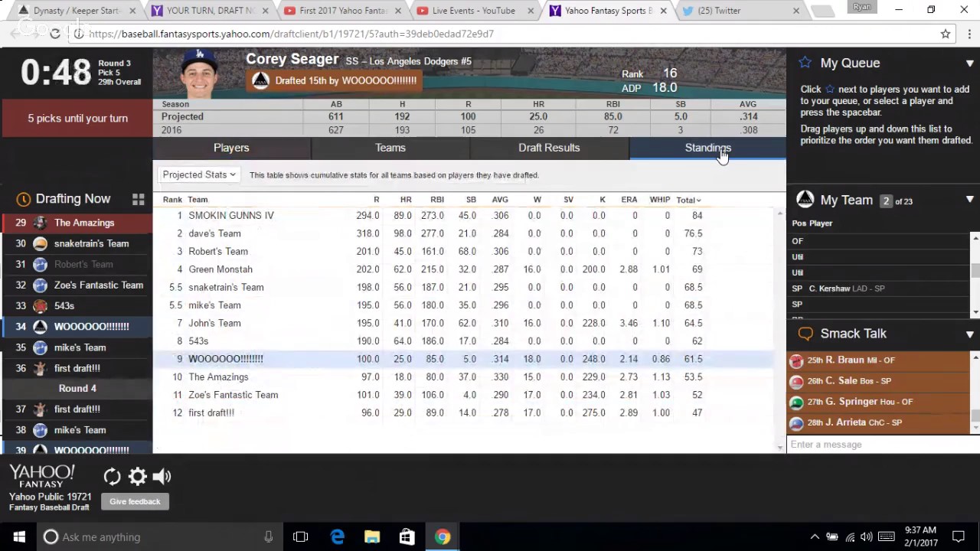Open File Explorer from taskbar

tap(372, 536)
